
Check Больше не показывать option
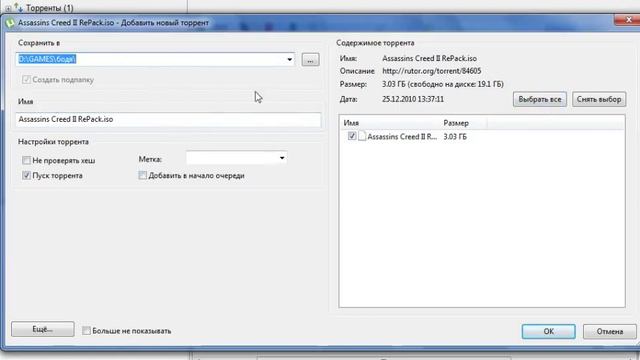point(86,331)
